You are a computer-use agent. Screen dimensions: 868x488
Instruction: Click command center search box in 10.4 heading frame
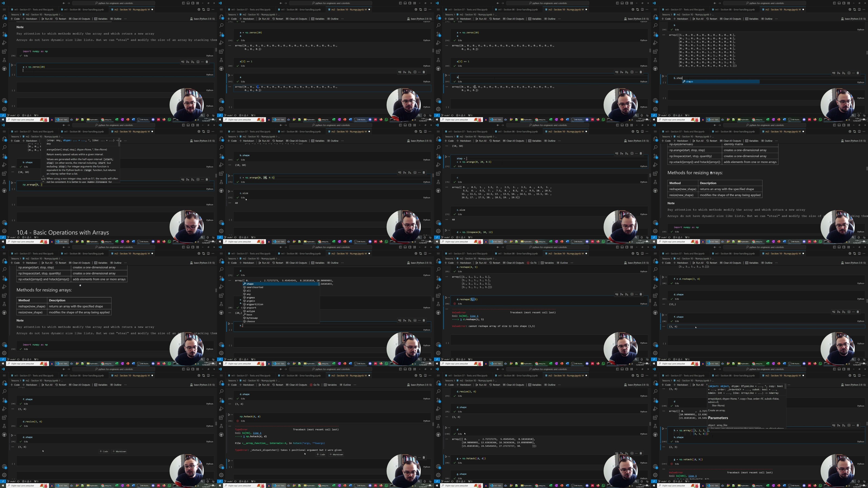point(114,125)
